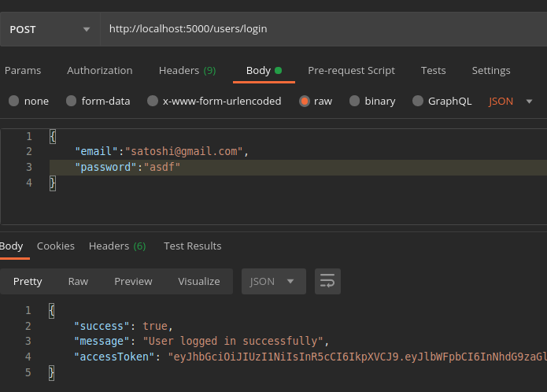Open the Tests tab
547x392 pixels.
click(x=433, y=70)
